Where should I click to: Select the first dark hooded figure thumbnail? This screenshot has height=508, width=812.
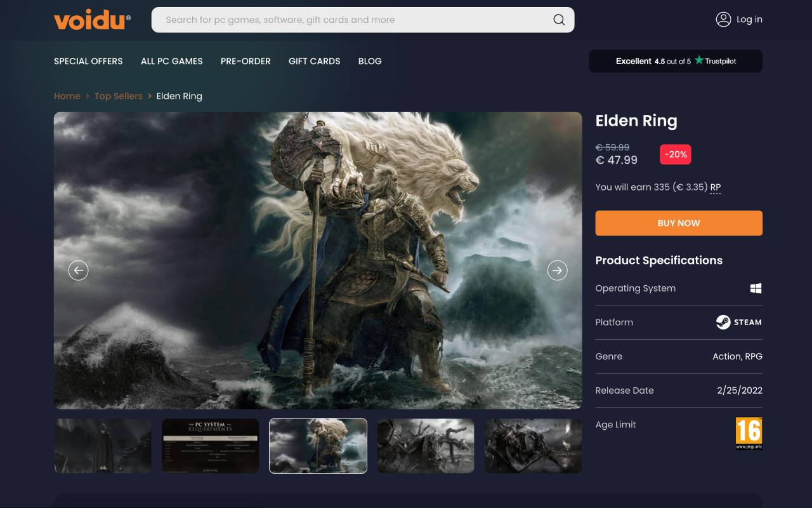coord(103,446)
